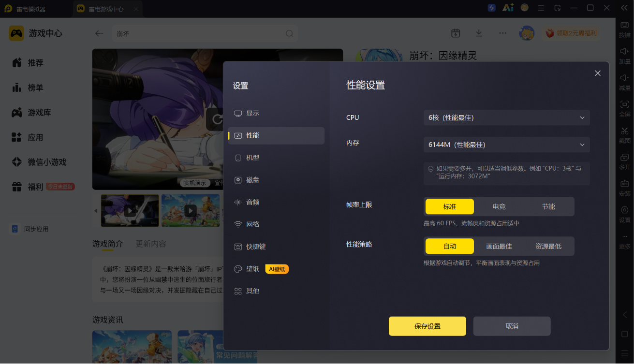634x364 pixels.
Task: Open the 多开 multi-instance tool
Action: (x=624, y=161)
